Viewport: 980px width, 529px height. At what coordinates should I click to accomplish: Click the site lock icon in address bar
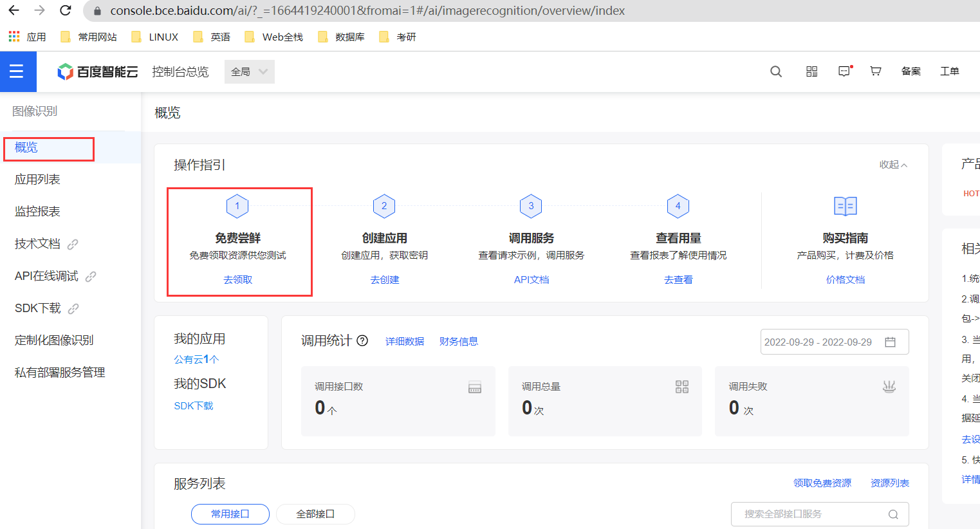(98, 11)
